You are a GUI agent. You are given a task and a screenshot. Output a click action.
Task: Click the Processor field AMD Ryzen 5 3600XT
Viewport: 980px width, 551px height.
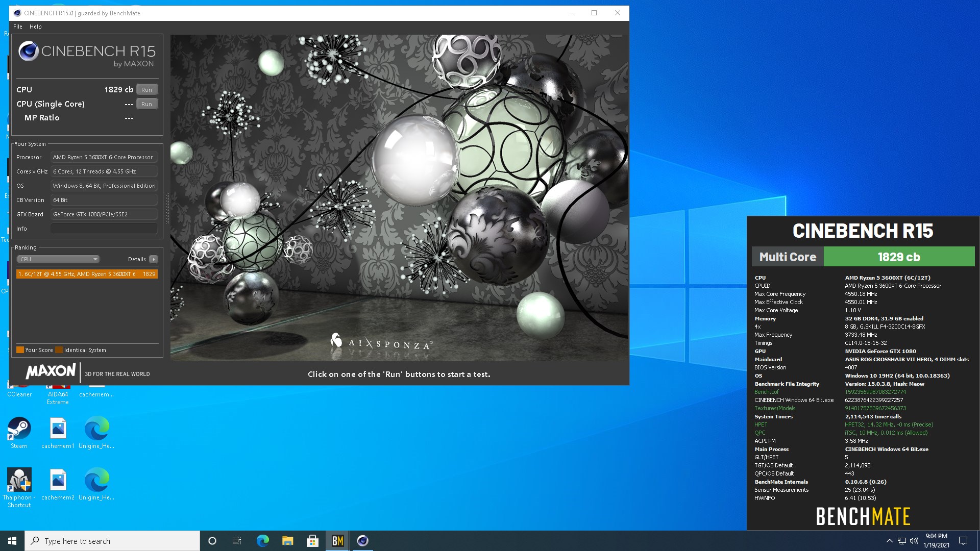[x=104, y=157]
